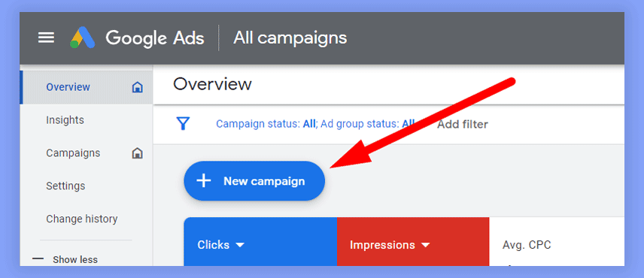Select Insights in the sidebar
This screenshot has width=644, height=278.
point(65,119)
